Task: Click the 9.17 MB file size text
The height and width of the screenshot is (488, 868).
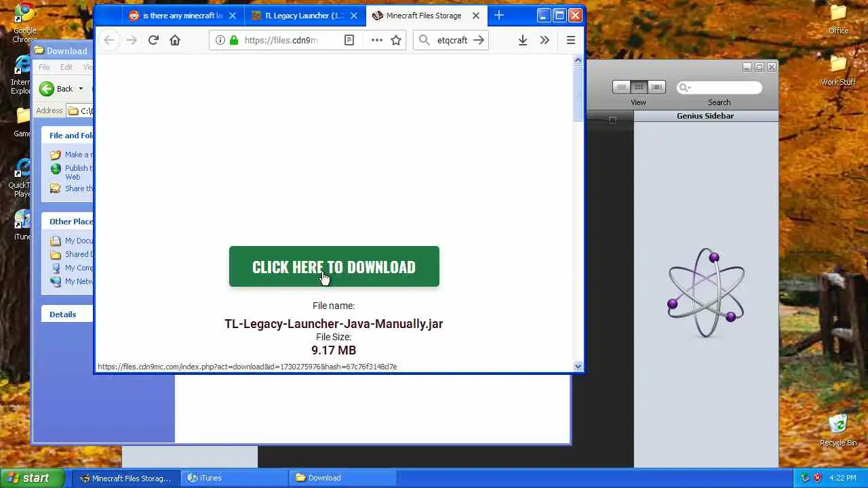Action: tap(334, 350)
